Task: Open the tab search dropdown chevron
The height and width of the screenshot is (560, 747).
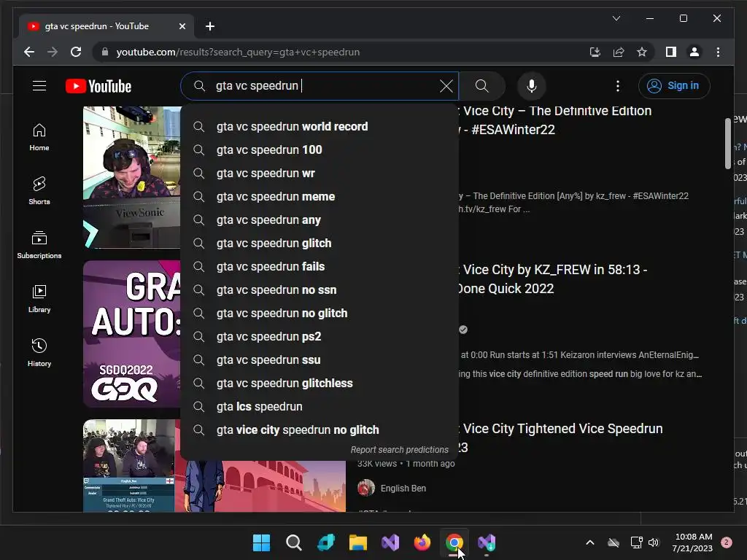Action: [616, 18]
